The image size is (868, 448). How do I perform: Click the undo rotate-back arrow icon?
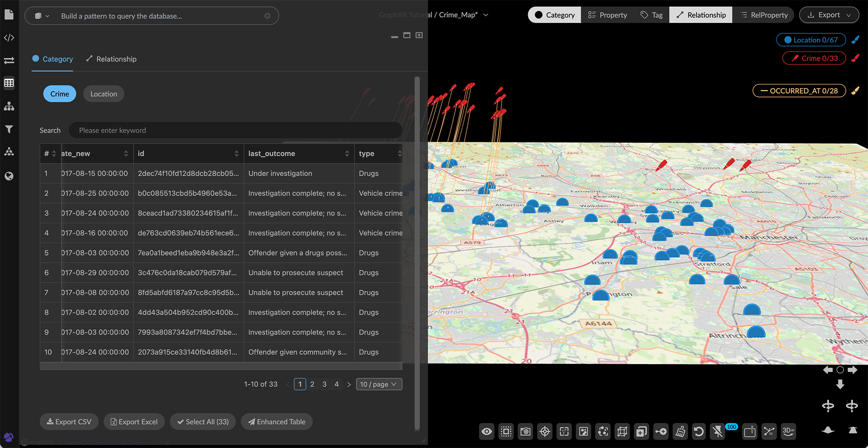(x=699, y=432)
